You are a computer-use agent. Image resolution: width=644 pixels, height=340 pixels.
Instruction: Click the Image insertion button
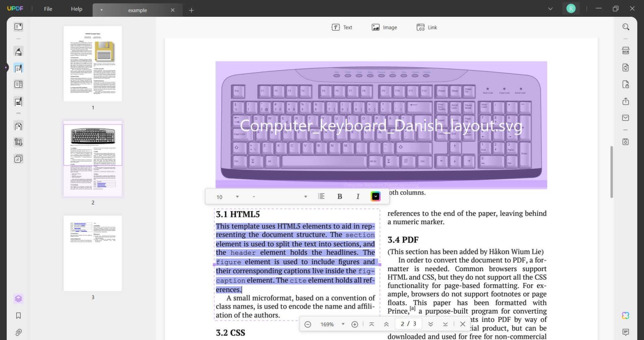point(384,27)
